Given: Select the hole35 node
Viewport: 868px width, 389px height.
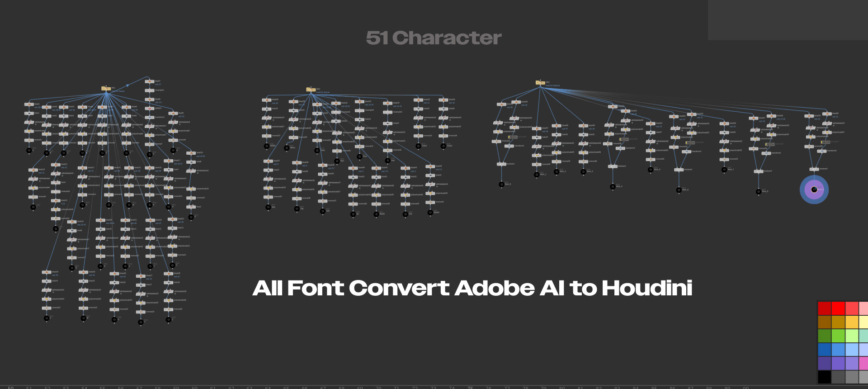Looking at the screenshot, I should [557, 134].
